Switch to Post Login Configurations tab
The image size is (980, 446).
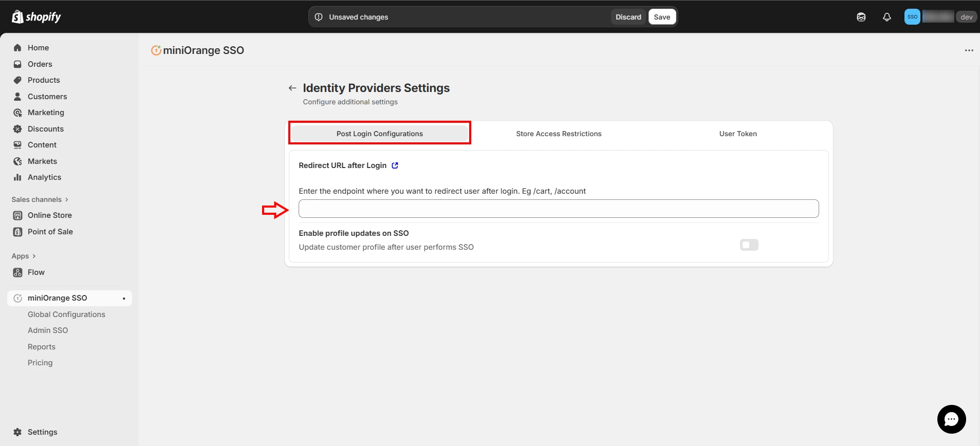coord(380,134)
